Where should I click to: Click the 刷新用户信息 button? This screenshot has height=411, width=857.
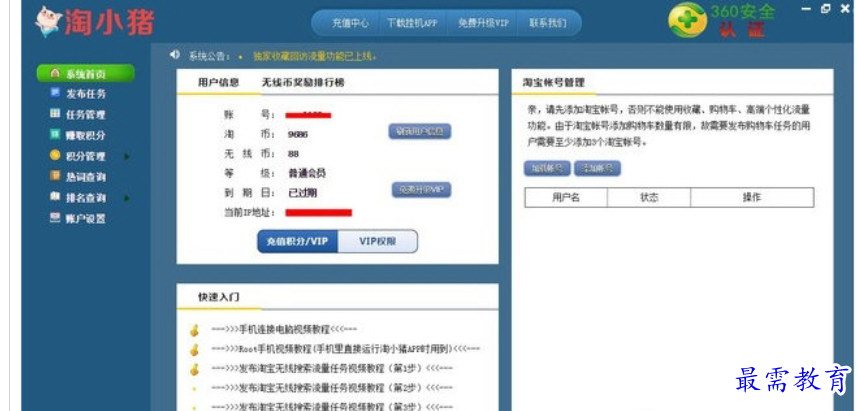pyautogui.click(x=420, y=132)
